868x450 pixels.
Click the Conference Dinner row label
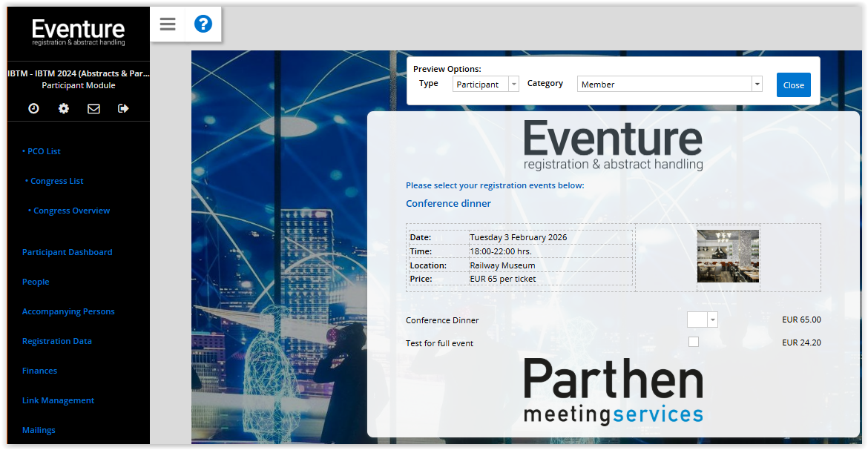442,320
